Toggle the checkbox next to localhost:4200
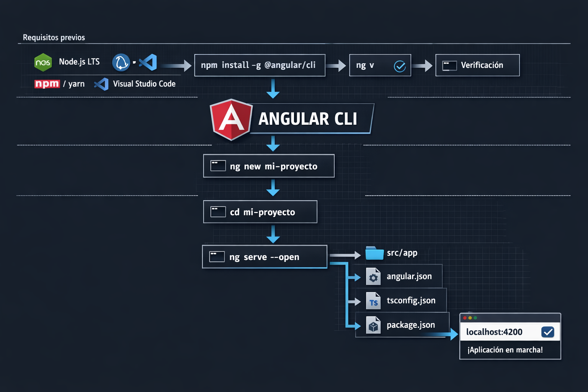 (x=548, y=332)
